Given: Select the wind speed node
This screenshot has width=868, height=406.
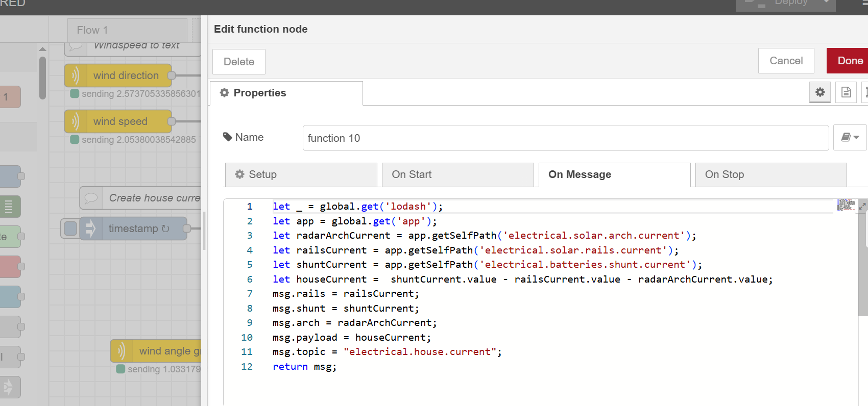Looking at the screenshot, I should pyautogui.click(x=118, y=121).
